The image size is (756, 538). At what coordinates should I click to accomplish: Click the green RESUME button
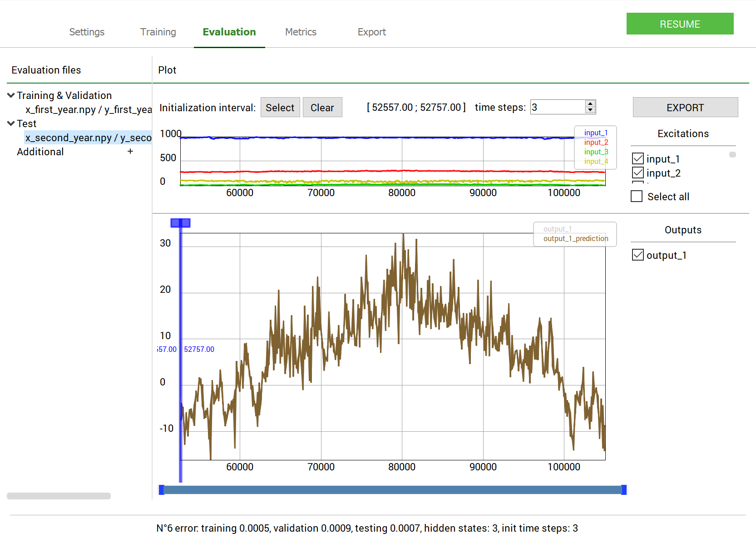[x=680, y=24]
